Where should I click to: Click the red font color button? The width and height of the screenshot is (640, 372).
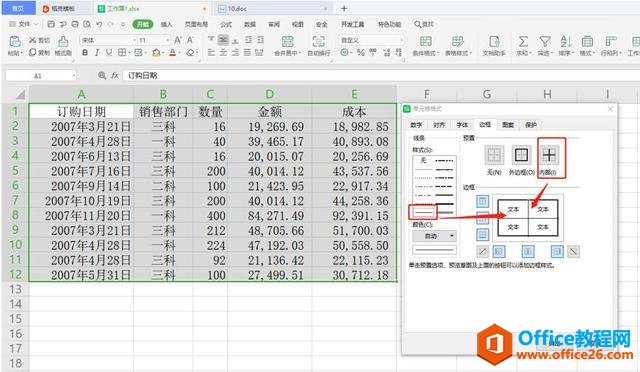pos(173,52)
